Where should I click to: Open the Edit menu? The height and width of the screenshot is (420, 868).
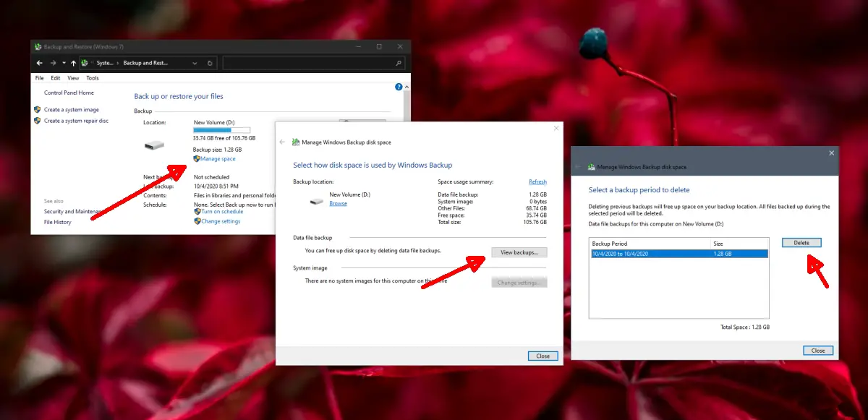(56, 78)
